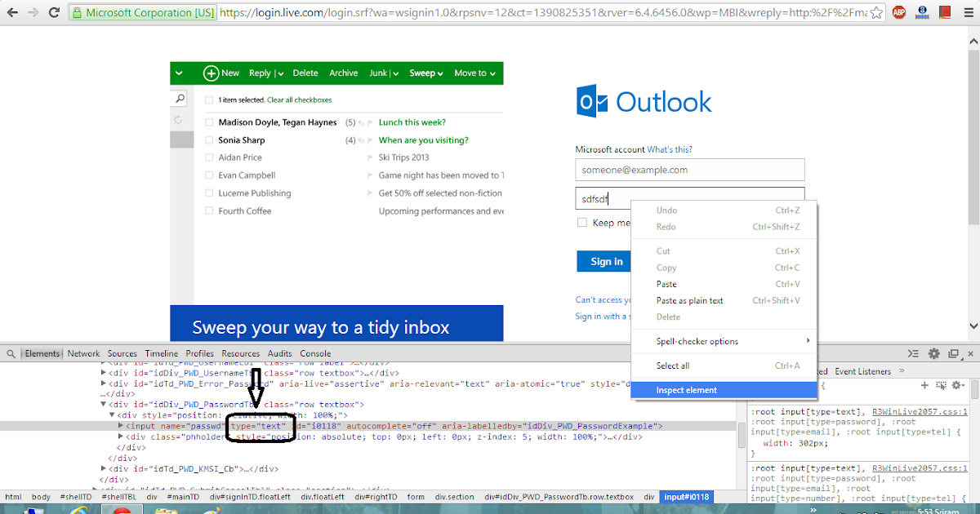Collapse the idDiv_PWD_PasswordTb div node
This screenshot has width=980, height=514.
click(104, 405)
